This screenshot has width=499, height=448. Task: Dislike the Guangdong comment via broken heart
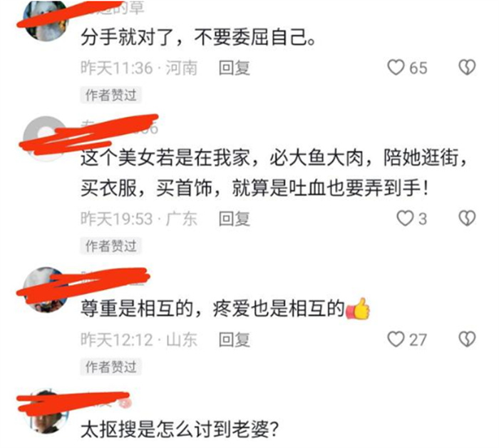[467, 218]
